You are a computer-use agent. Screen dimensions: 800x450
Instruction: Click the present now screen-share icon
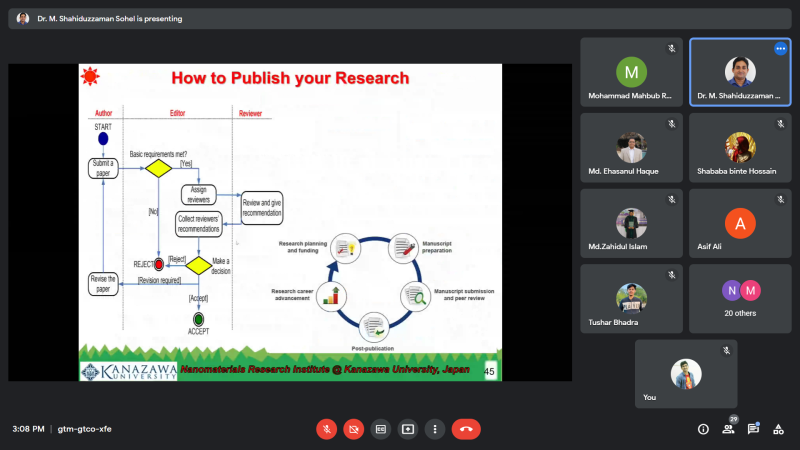pyautogui.click(x=408, y=429)
